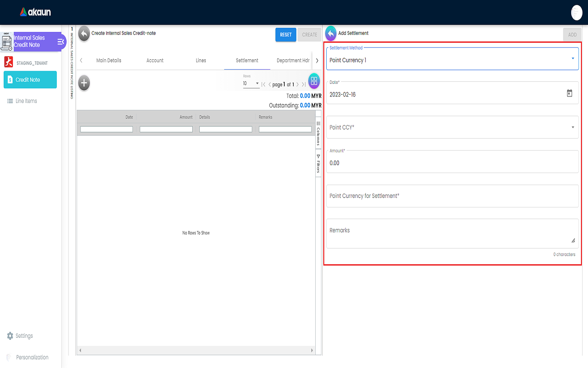Expand the Rows per page dropdown

pos(251,84)
